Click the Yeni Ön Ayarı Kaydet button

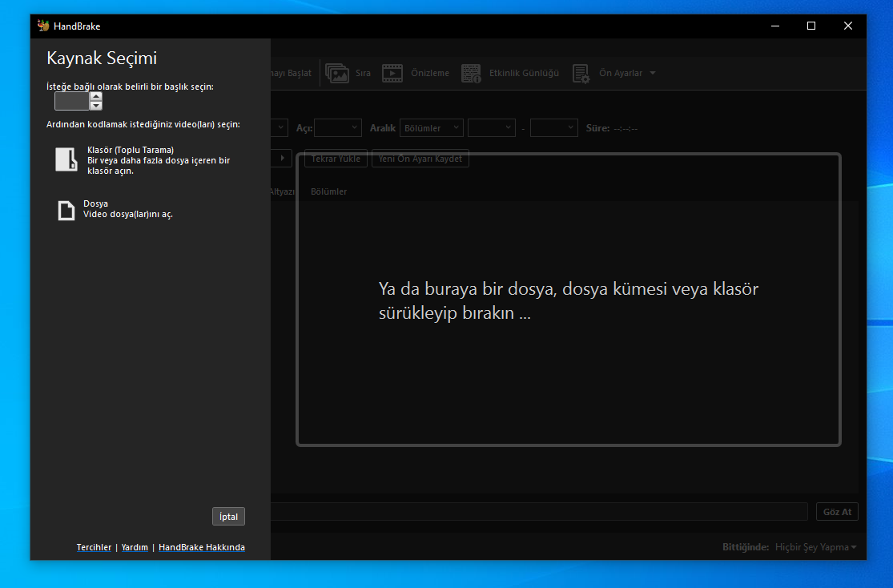coord(420,159)
